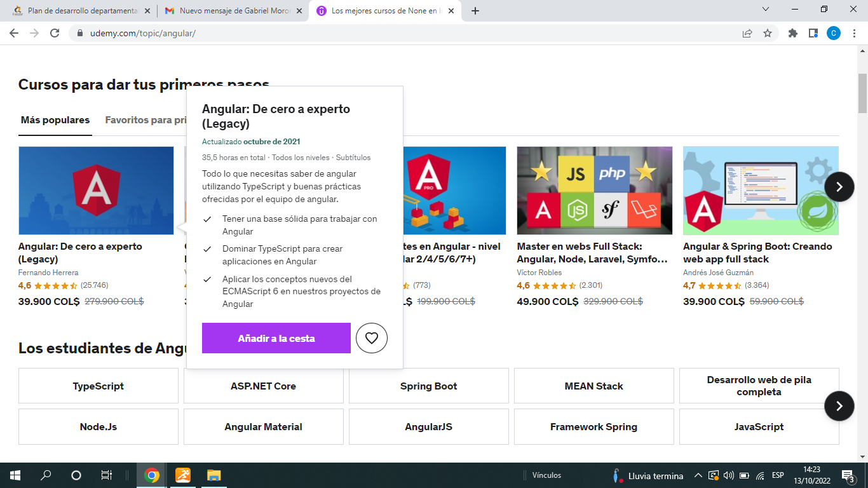This screenshot has height=488, width=868.
Task: Toggle Chrome side panel icon
Action: (x=813, y=33)
